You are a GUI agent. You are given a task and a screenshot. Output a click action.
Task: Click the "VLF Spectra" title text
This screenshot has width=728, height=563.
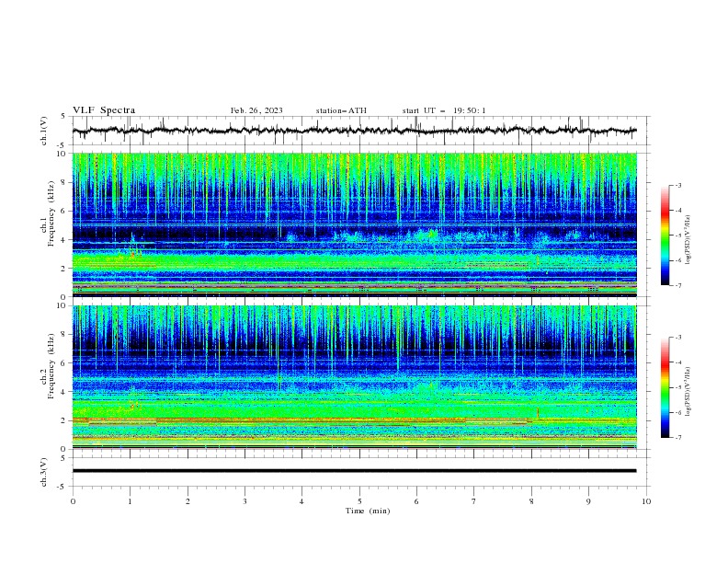pyautogui.click(x=104, y=110)
